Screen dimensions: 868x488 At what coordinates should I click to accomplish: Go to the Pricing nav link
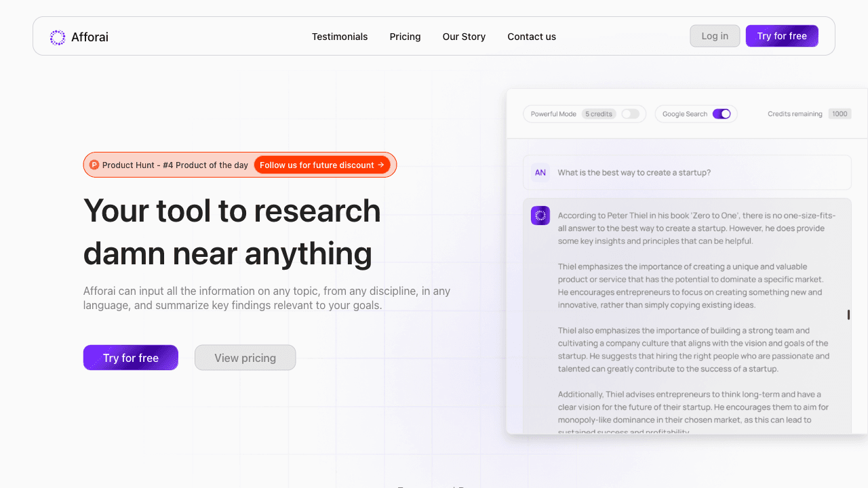406,37
